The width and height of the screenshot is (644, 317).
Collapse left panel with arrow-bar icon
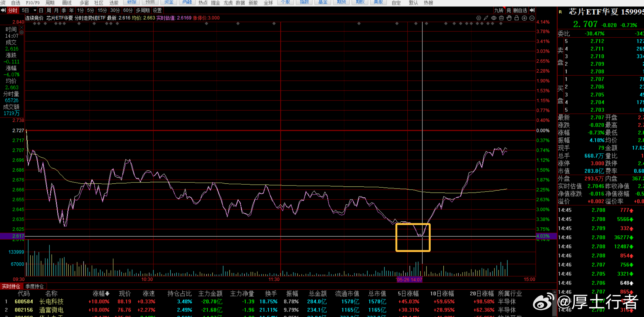click(x=3, y=10)
